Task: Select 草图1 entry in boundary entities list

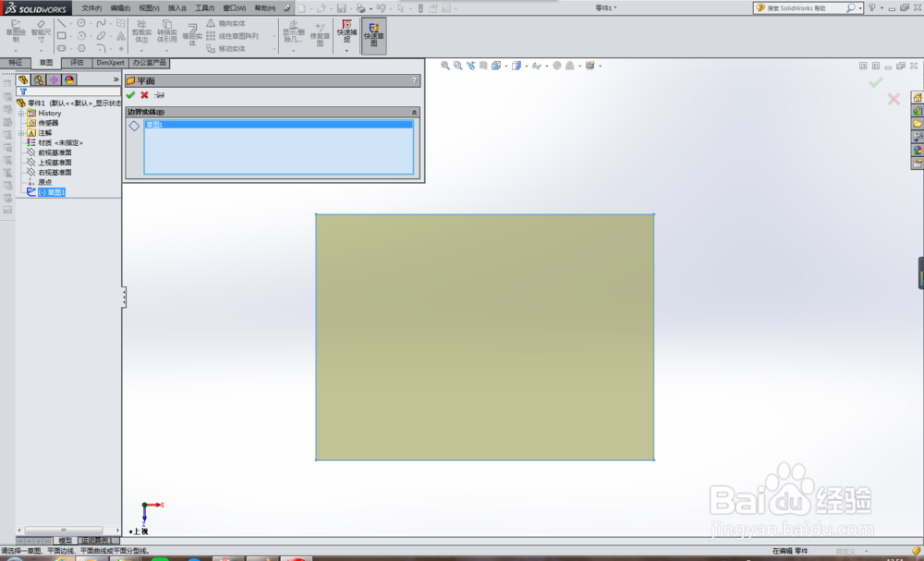Action: [x=278, y=125]
